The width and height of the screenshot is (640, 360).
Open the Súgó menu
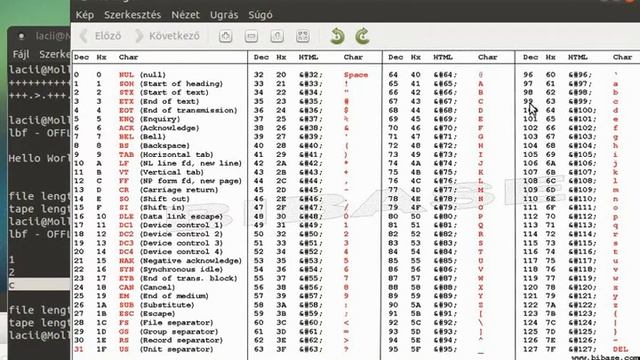pos(260,15)
